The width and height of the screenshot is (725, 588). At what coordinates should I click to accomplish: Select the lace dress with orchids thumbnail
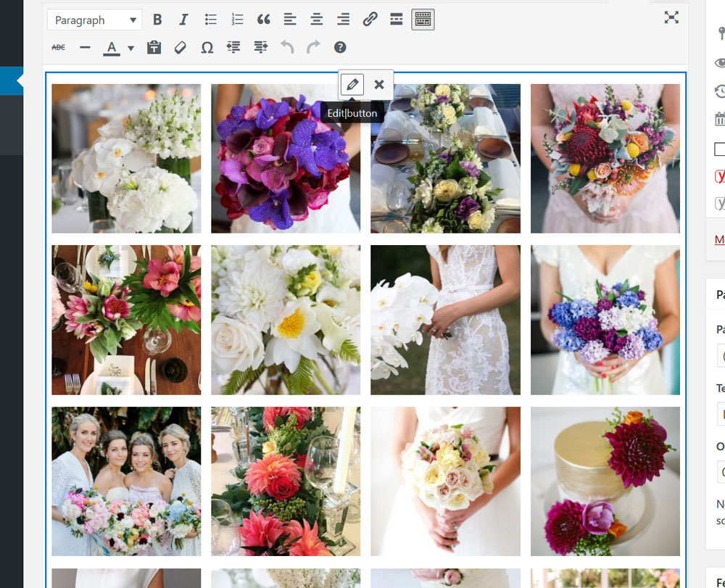point(446,320)
